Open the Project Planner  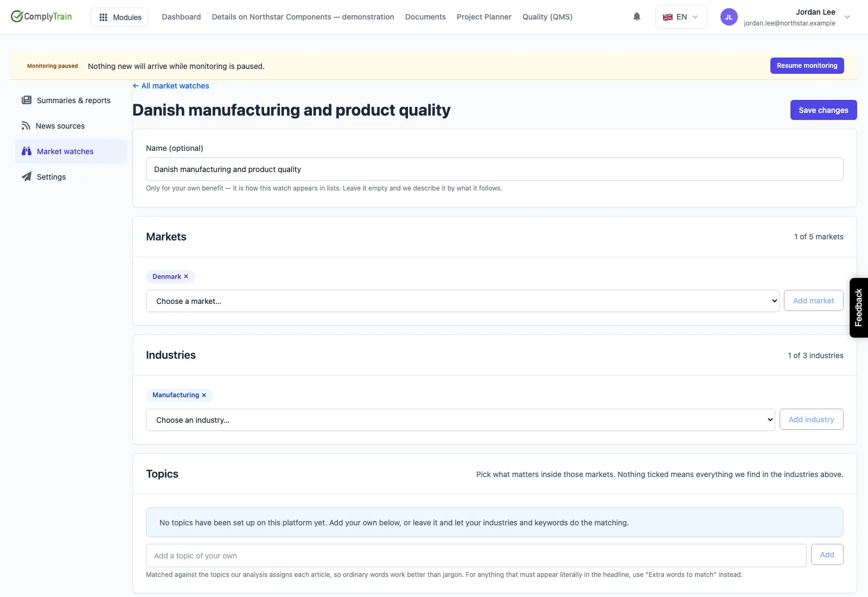484,17
